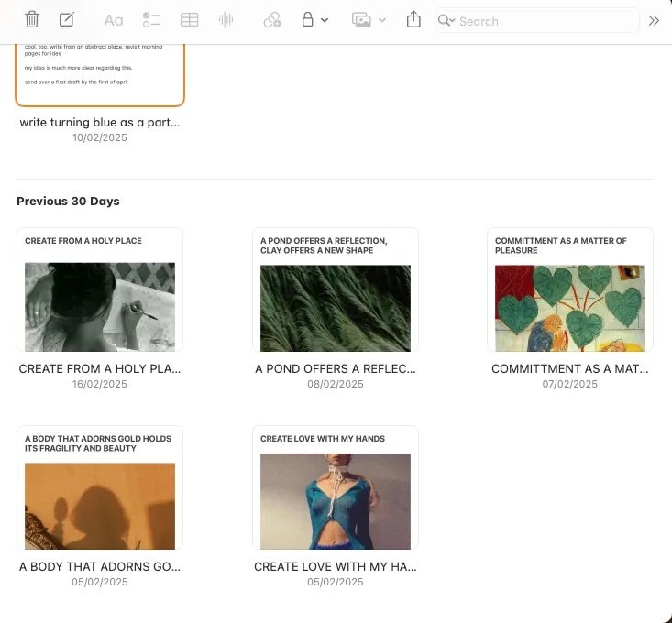Expand the lock options chevron
This screenshot has height=623, width=672.
[325, 19]
